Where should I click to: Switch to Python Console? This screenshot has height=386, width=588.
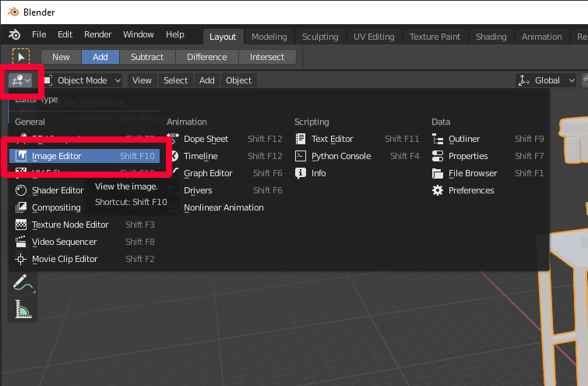(x=357, y=156)
